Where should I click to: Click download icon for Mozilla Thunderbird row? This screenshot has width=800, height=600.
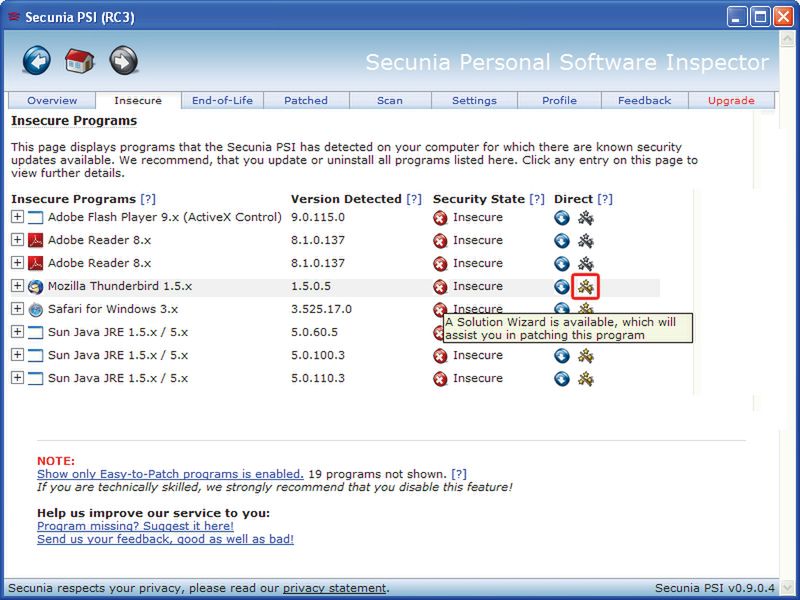point(562,287)
